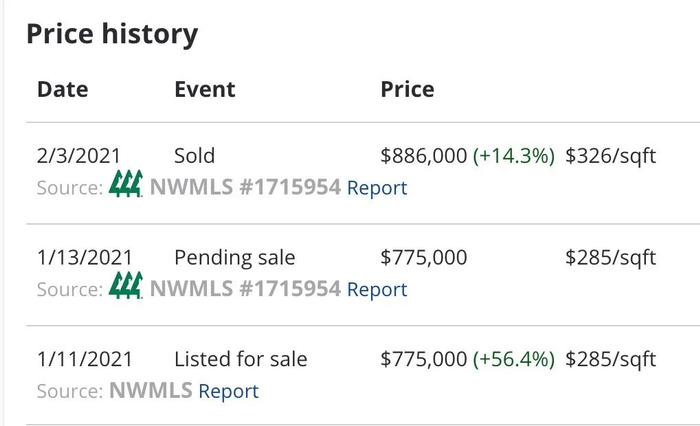Select the 2/3/2021 date entry
Screen dimensions: 700x426
point(78,156)
